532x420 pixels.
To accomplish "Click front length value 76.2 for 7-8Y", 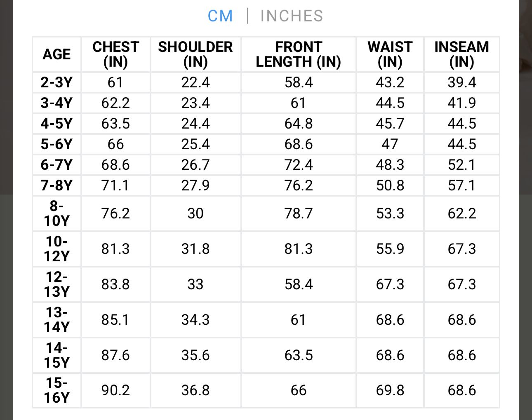I will pos(299,185).
